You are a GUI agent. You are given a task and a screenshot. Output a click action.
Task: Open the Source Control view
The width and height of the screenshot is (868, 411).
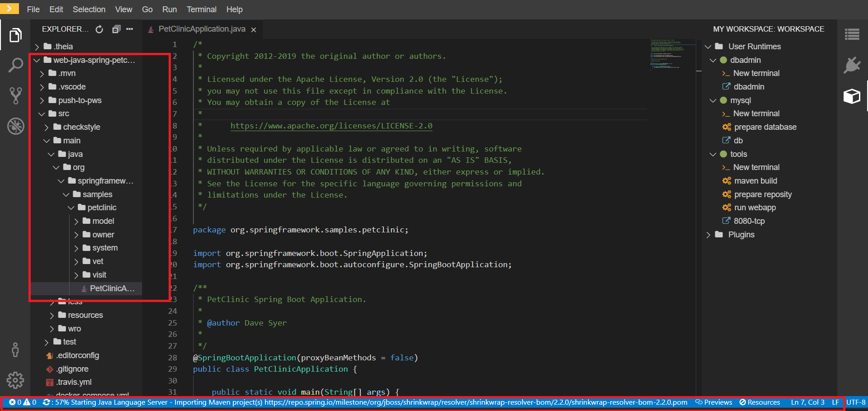click(15, 95)
